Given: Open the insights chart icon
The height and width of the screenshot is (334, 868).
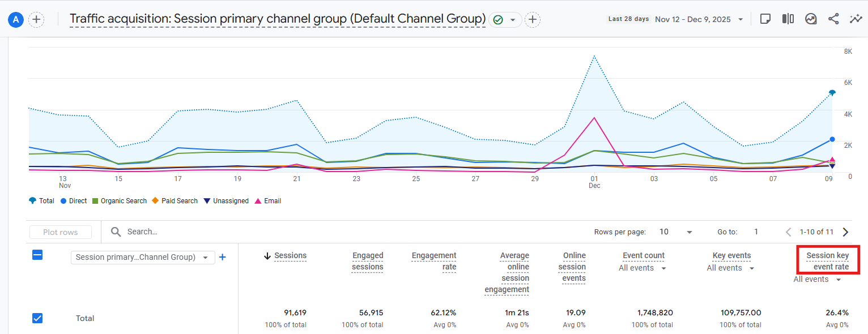Looking at the screenshot, I should [x=811, y=19].
